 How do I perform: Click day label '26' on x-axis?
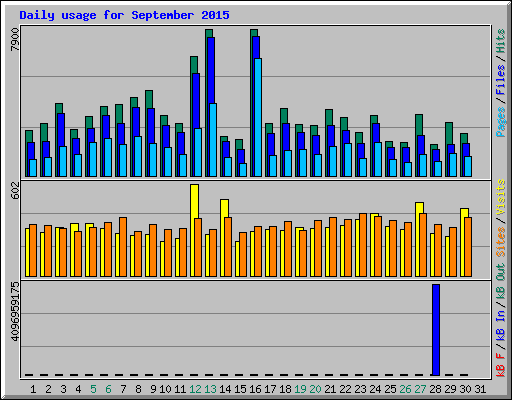pyautogui.click(x=405, y=389)
